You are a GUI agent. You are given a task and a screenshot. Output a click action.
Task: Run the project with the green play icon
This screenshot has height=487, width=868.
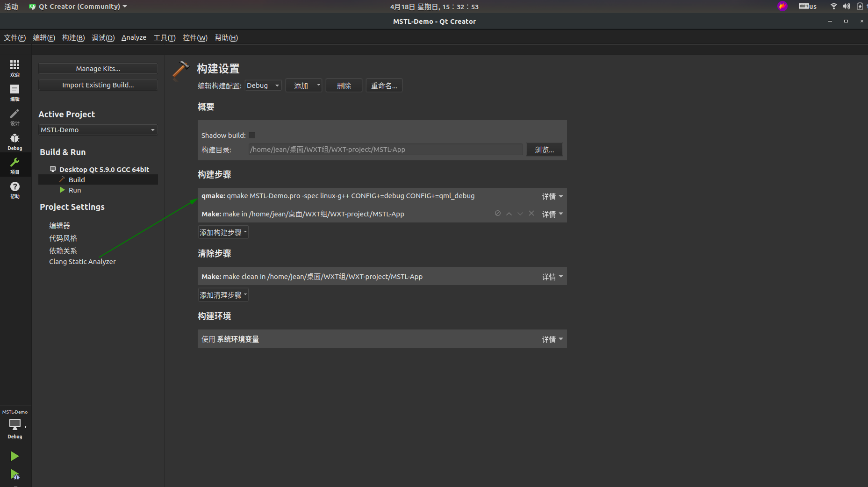pos(14,456)
